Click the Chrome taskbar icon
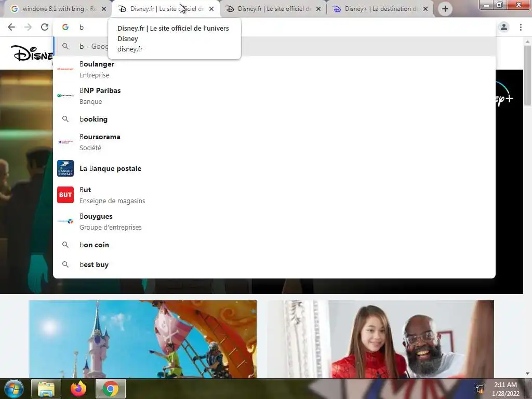Image resolution: width=532 pixels, height=399 pixels. pos(111,389)
